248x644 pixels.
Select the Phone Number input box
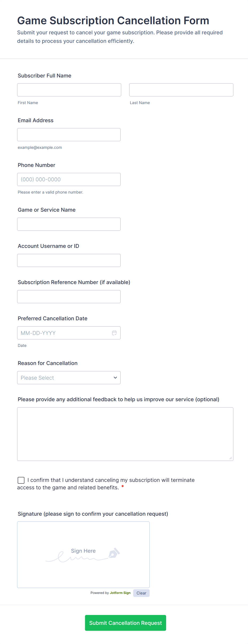click(69, 179)
